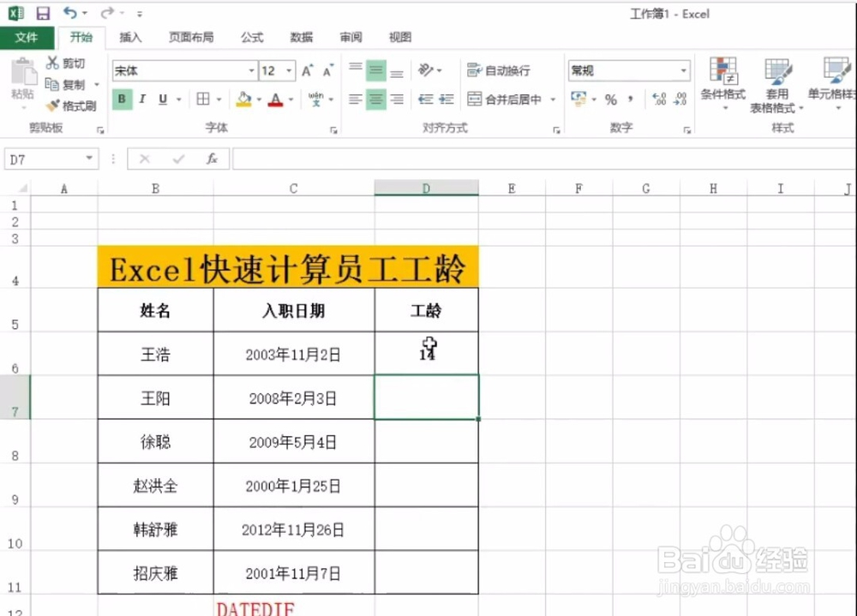Click the accounting number format icon

(578, 99)
